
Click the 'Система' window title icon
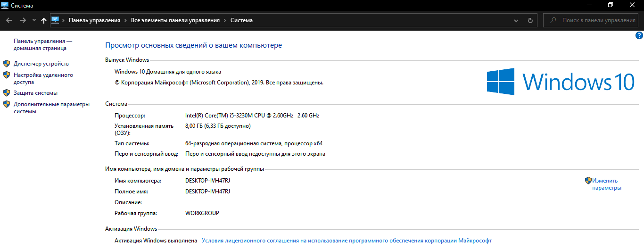pyautogui.click(x=5, y=5)
